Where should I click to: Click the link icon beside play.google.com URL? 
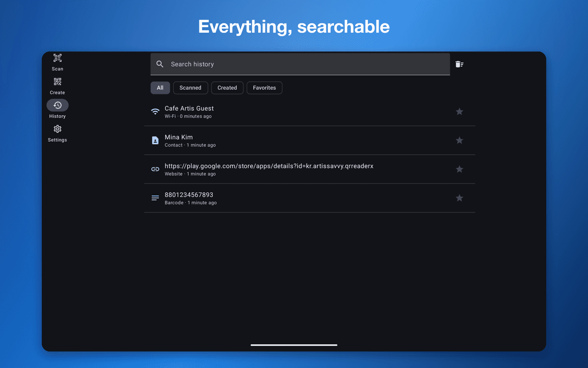point(155,169)
